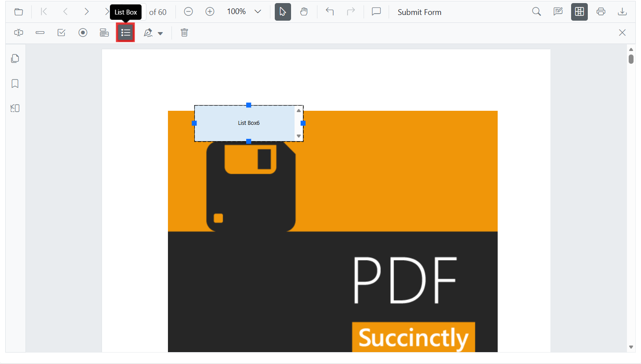This screenshot has height=364, width=641.
Task: Delete the selected form field
Action: coord(184,33)
